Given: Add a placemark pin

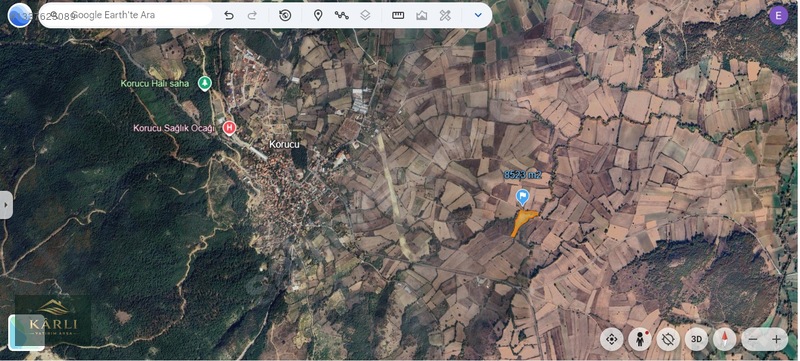Looking at the screenshot, I should click(318, 15).
